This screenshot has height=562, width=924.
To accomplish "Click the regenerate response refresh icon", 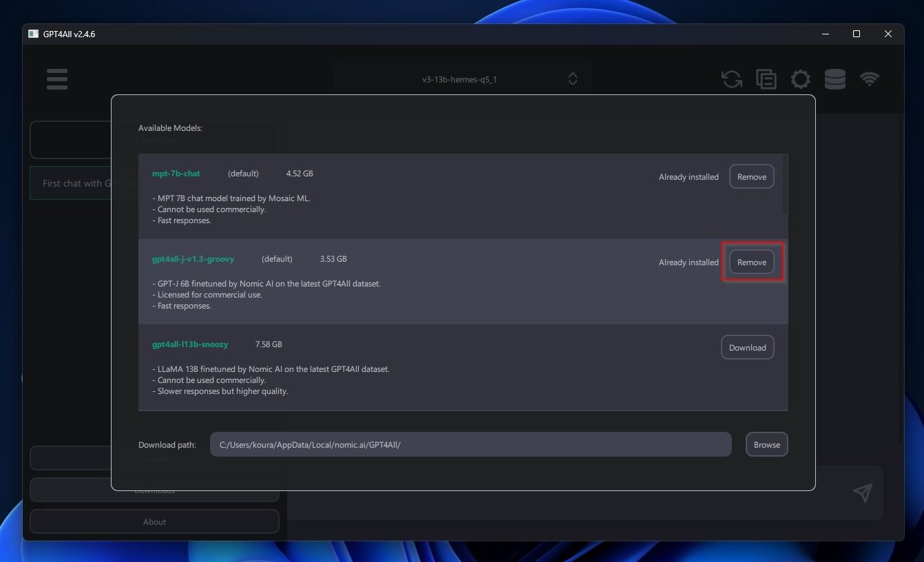I will click(731, 79).
